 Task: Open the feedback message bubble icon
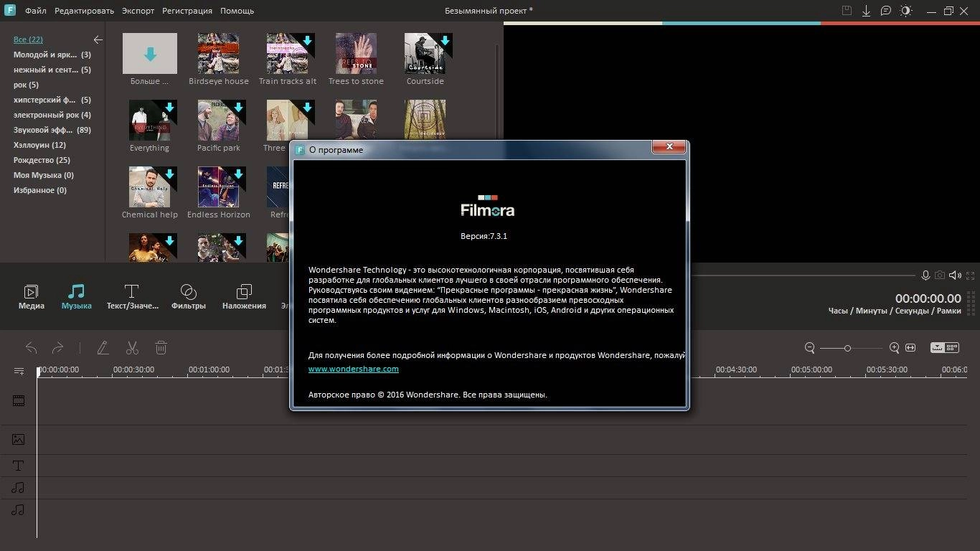click(886, 11)
